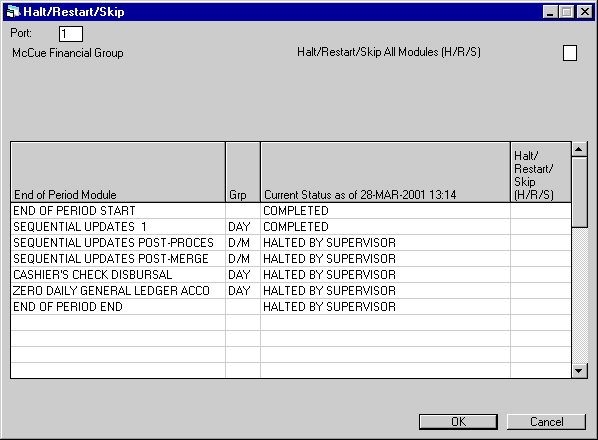This screenshot has width=598, height=440.
Task: Click the Halt/Restart/Skip window title icon
Action: (13, 11)
